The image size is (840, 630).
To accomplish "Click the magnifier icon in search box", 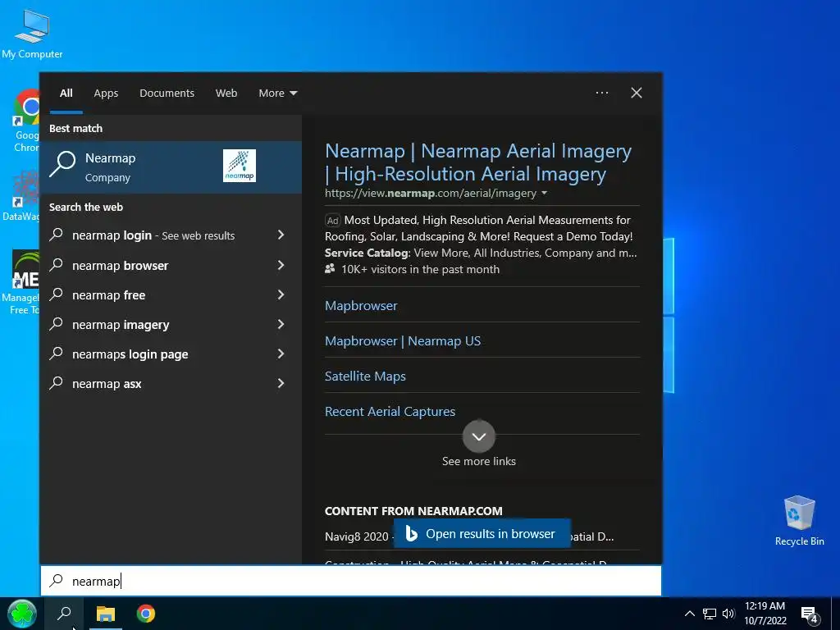I will [57, 580].
